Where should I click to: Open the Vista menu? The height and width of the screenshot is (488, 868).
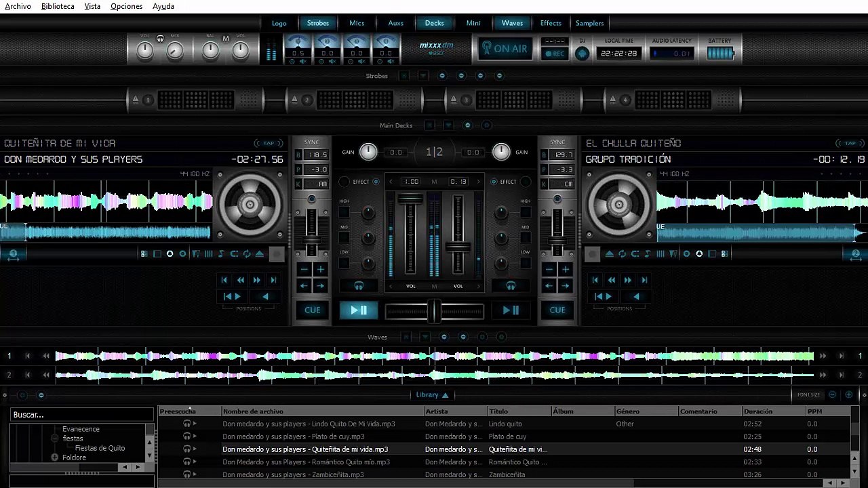click(x=93, y=6)
